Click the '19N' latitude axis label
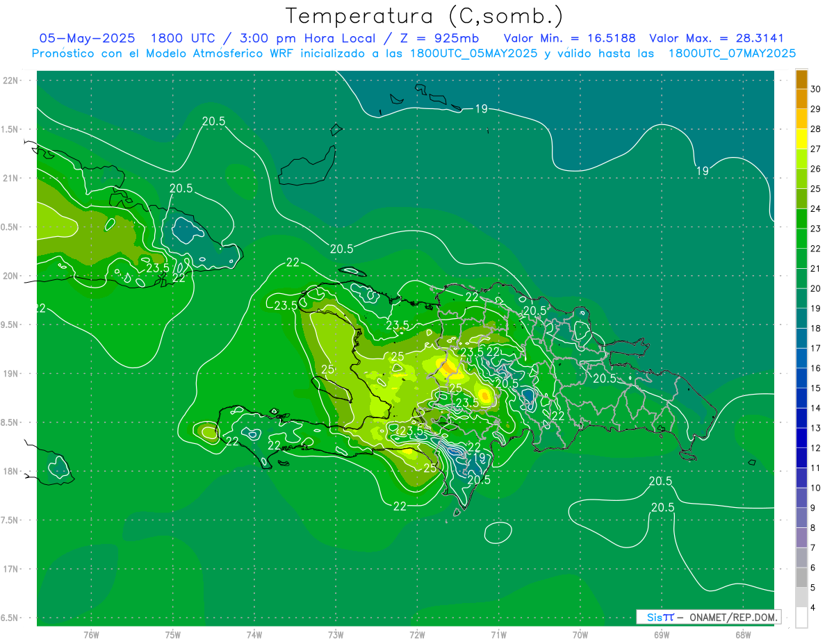This screenshot has width=834, height=644. (10, 373)
